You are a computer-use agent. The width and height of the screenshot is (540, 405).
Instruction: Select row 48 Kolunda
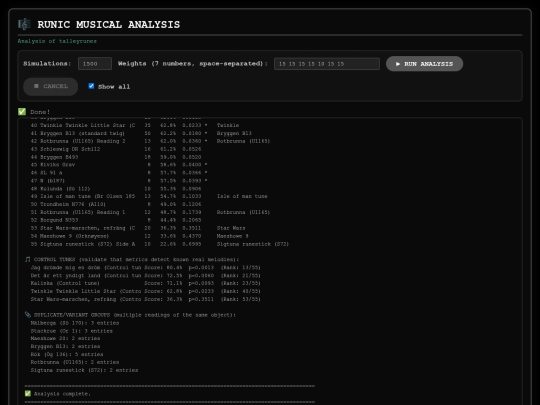pos(116,189)
